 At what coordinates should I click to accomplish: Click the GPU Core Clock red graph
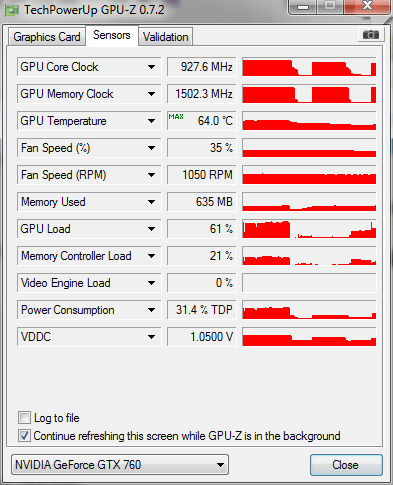pyautogui.click(x=309, y=67)
